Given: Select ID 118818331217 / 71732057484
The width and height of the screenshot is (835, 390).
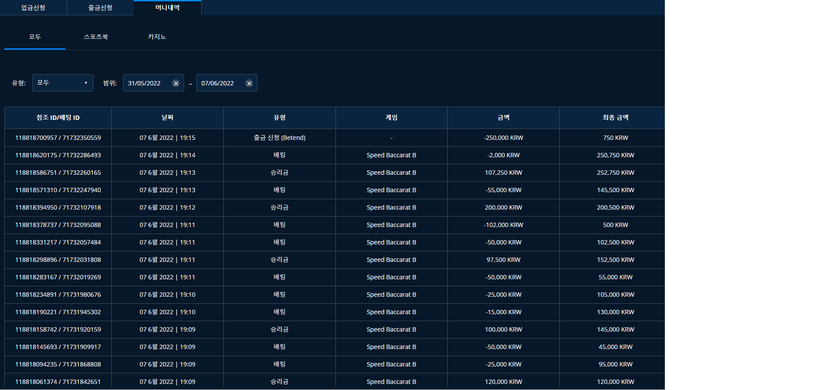Looking at the screenshot, I should 58,242.
